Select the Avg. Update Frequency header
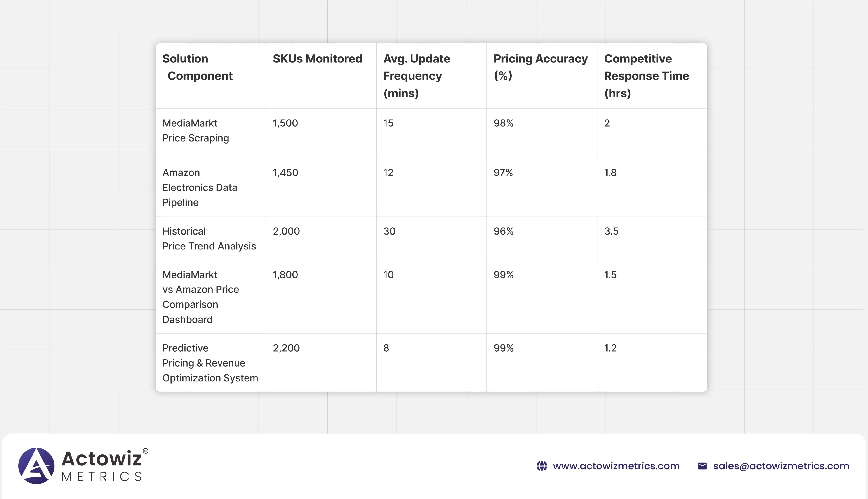The width and height of the screenshot is (868, 499). (416, 76)
